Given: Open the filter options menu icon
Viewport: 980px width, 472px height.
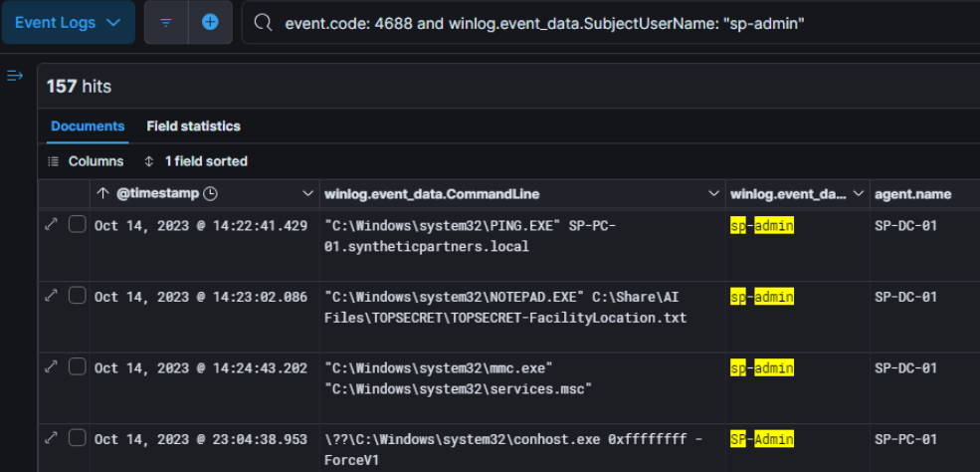Looking at the screenshot, I should click(166, 23).
